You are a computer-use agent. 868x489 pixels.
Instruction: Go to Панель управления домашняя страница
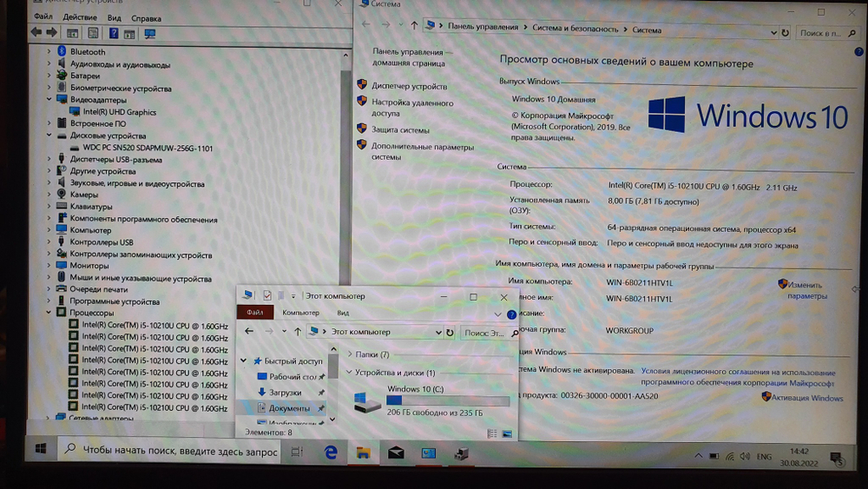[x=409, y=57]
